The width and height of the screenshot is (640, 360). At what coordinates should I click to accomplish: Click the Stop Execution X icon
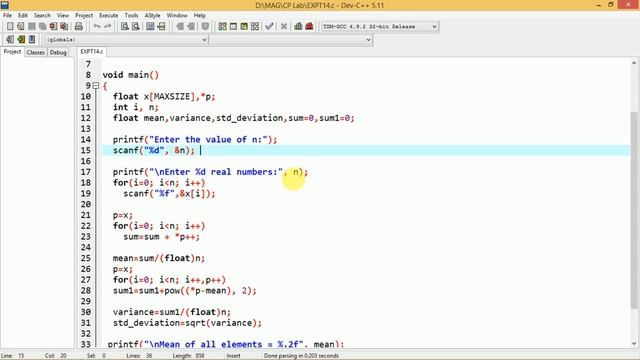(x=284, y=27)
